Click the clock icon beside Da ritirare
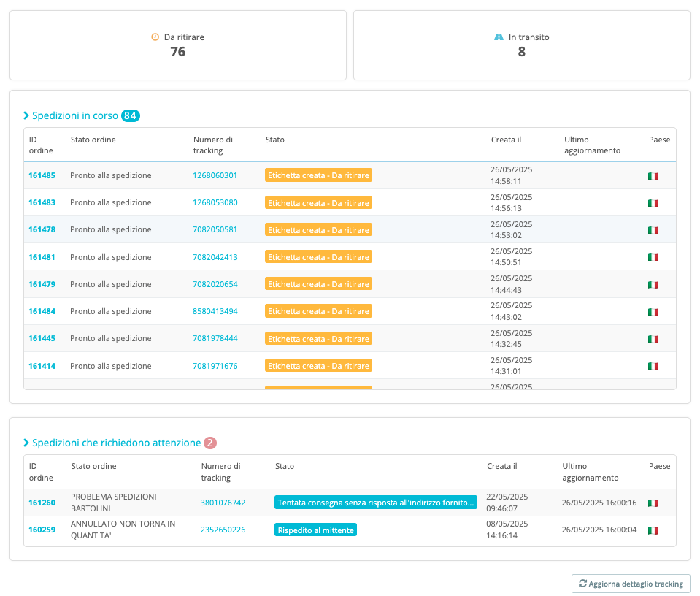The height and width of the screenshot is (596, 700). click(x=155, y=37)
